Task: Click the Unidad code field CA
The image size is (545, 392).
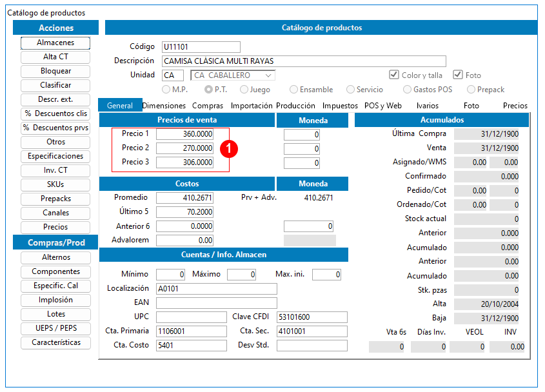Action: pyautogui.click(x=173, y=75)
